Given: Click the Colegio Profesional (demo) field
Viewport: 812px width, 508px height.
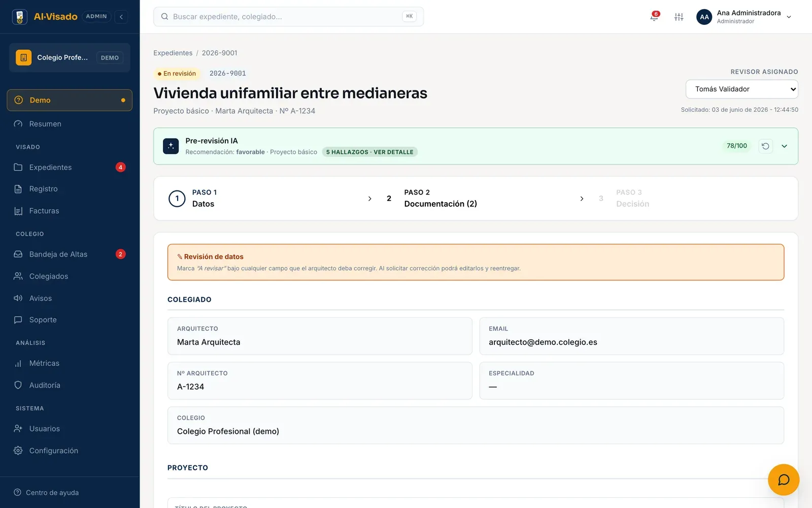Looking at the screenshot, I should [x=476, y=425].
